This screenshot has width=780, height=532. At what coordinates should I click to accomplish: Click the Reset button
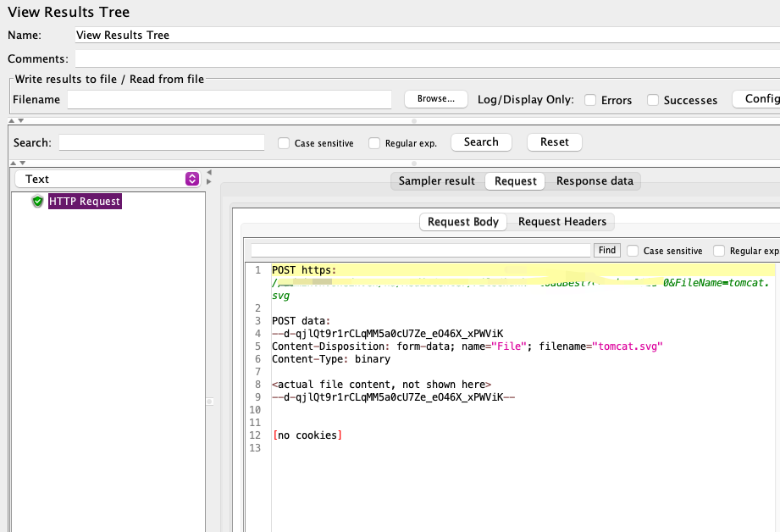(x=554, y=142)
